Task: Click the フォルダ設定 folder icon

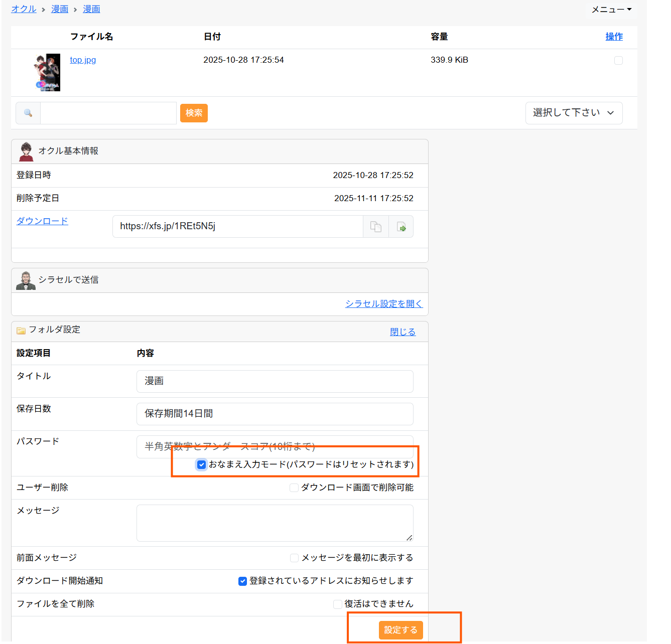Action: pos(21,331)
